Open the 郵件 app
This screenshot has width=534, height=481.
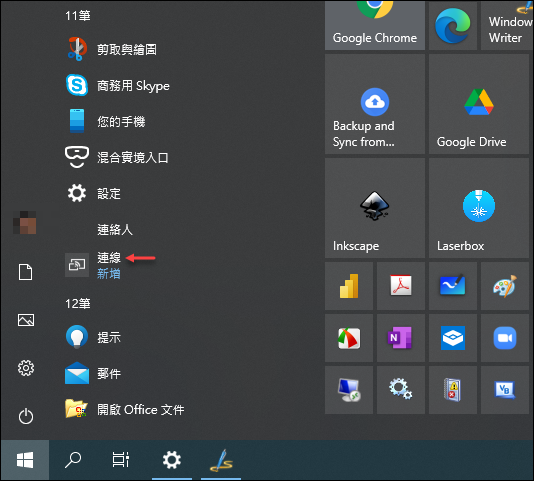(x=93, y=373)
